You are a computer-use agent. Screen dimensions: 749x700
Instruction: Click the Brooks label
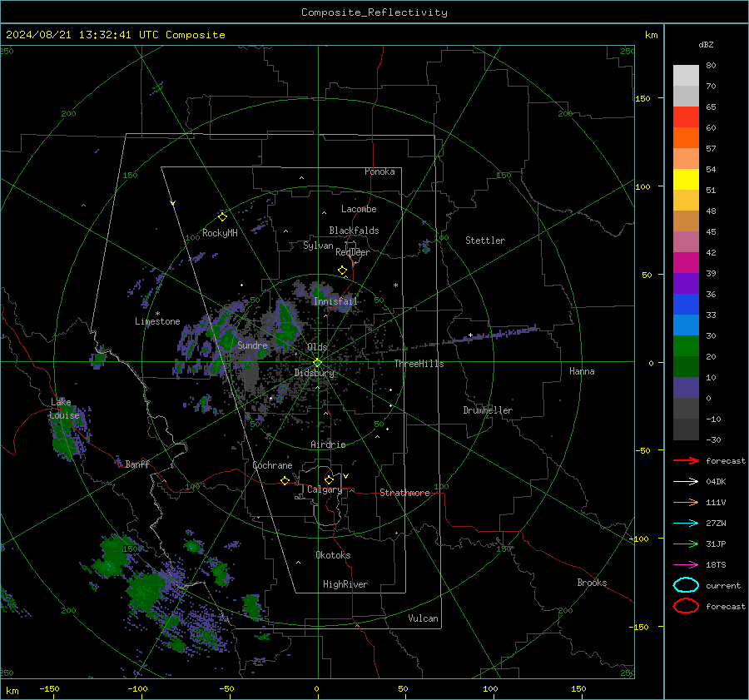592,583
